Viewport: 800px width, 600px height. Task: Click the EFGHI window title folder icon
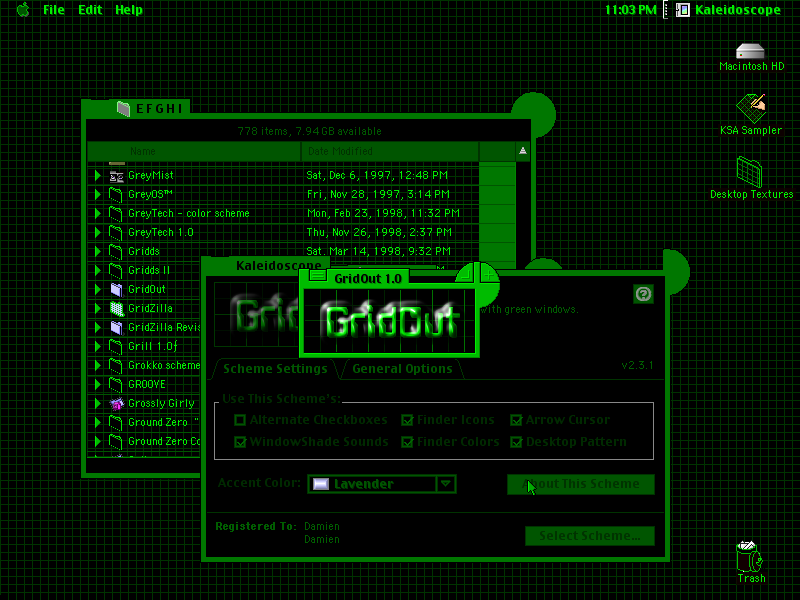[x=123, y=108]
